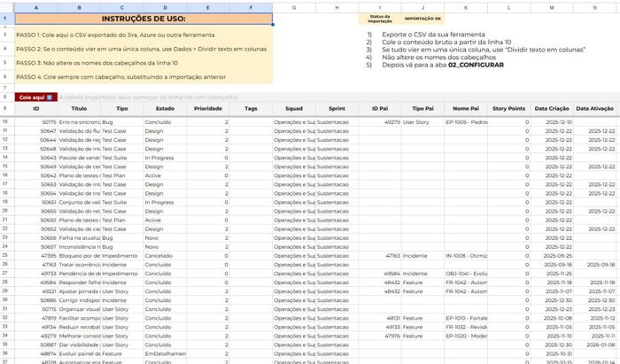The height and width of the screenshot is (364, 620).
Task: Select the 'EP-1005 - Padron' Nome Pai cell
Action: pos(467,121)
